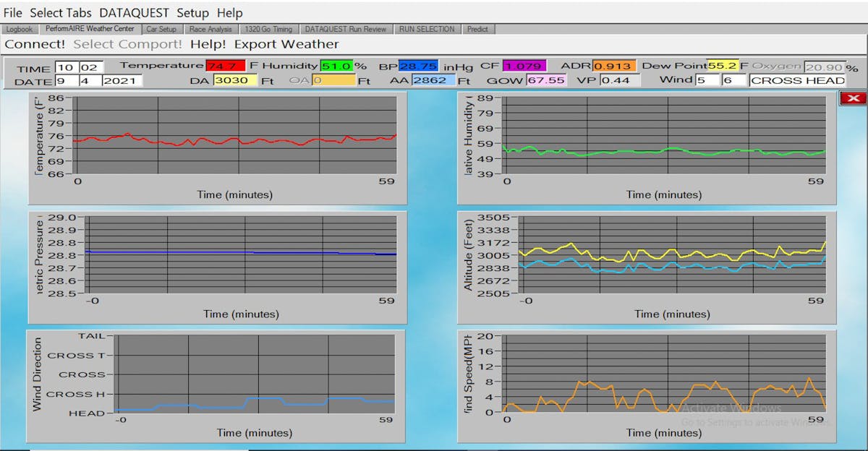Click the CROSS HEAD wind direction field
Viewport: 868px width, 451px height.
tap(797, 80)
